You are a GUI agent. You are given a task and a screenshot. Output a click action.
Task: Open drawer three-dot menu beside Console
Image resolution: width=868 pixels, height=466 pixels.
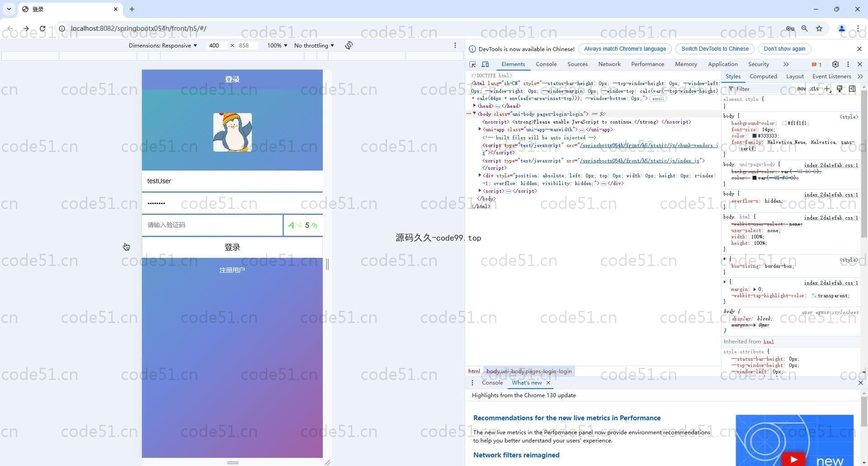tap(472, 383)
